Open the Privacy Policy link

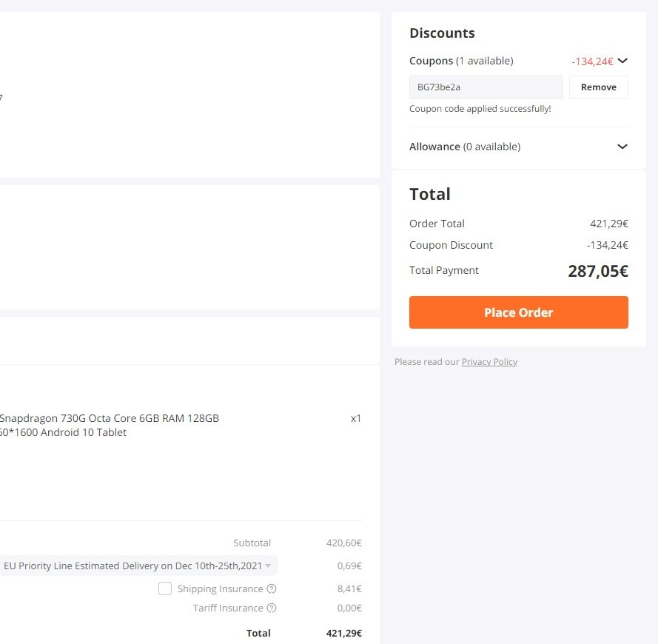(489, 362)
